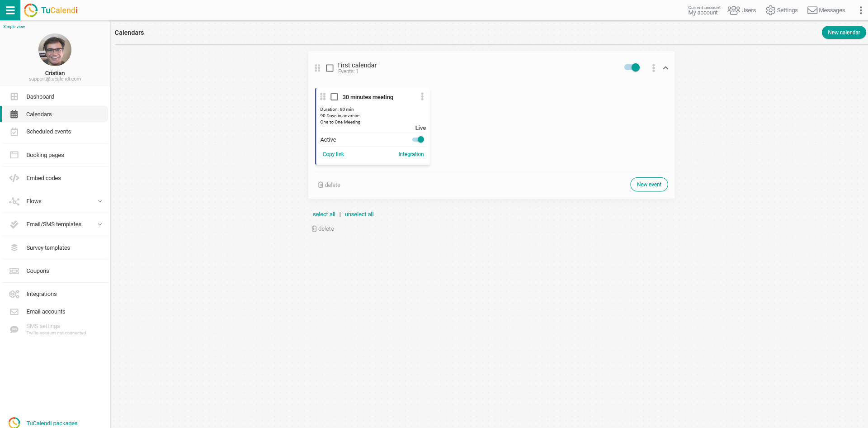Image resolution: width=868 pixels, height=428 pixels.
Task: Click the Embed codes icon
Action: pyautogui.click(x=14, y=178)
